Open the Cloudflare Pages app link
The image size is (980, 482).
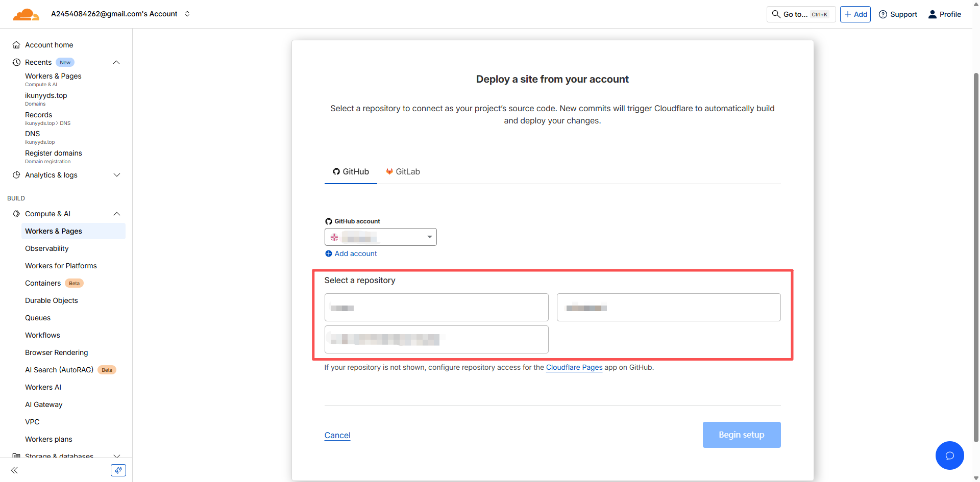click(574, 367)
